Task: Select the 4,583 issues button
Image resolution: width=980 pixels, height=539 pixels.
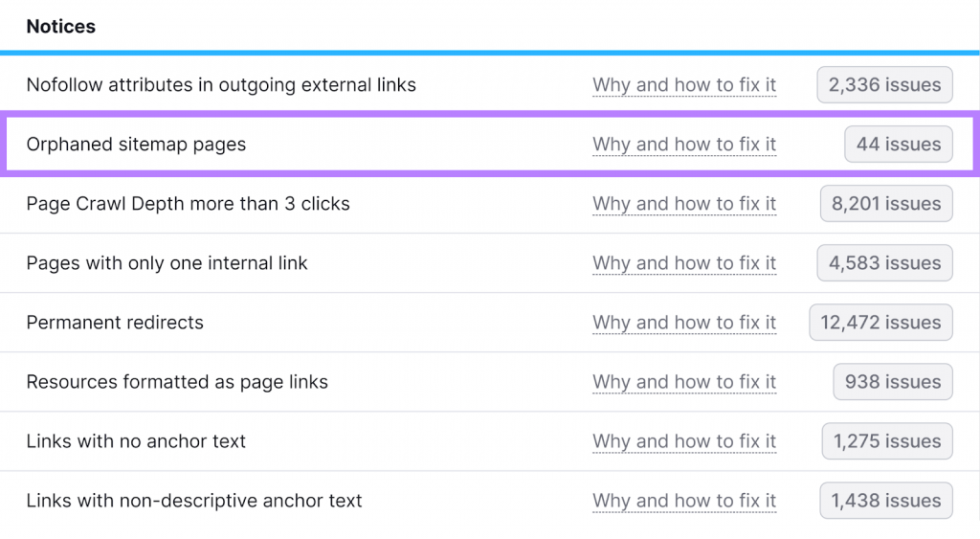Action: [x=884, y=263]
